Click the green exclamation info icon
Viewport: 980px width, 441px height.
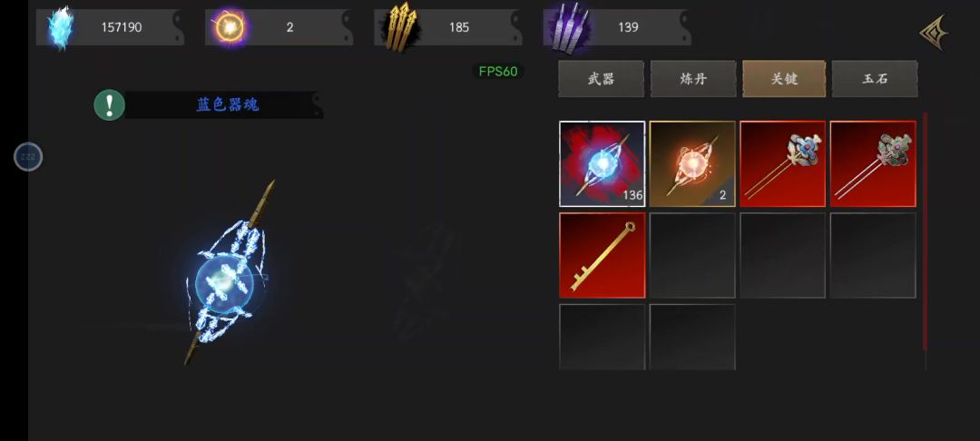tap(110, 105)
